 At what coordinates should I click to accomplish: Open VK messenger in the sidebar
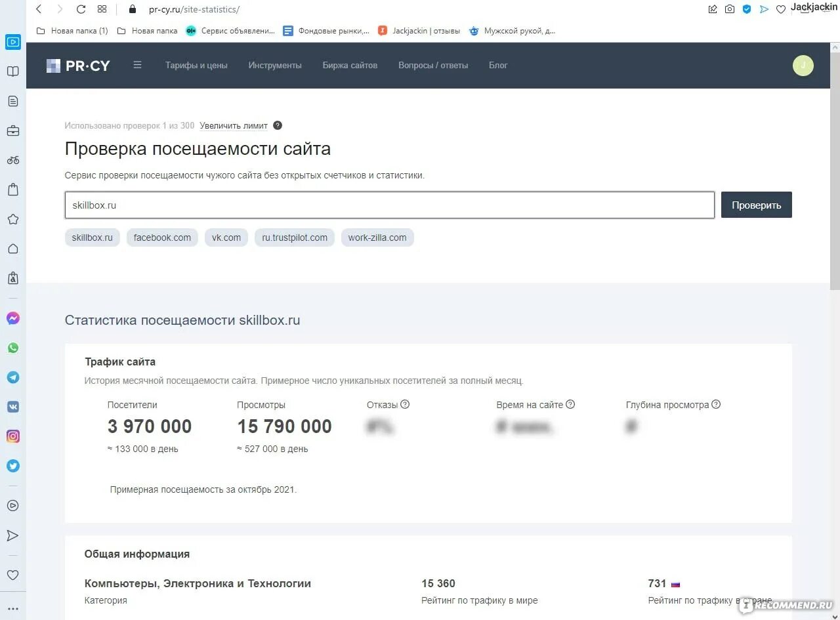click(x=12, y=407)
